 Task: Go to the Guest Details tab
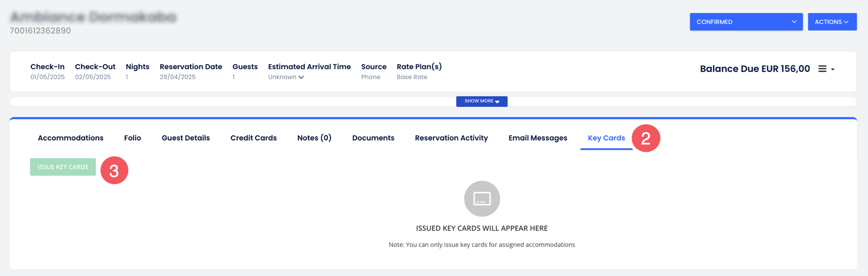(x=186, y=138)
